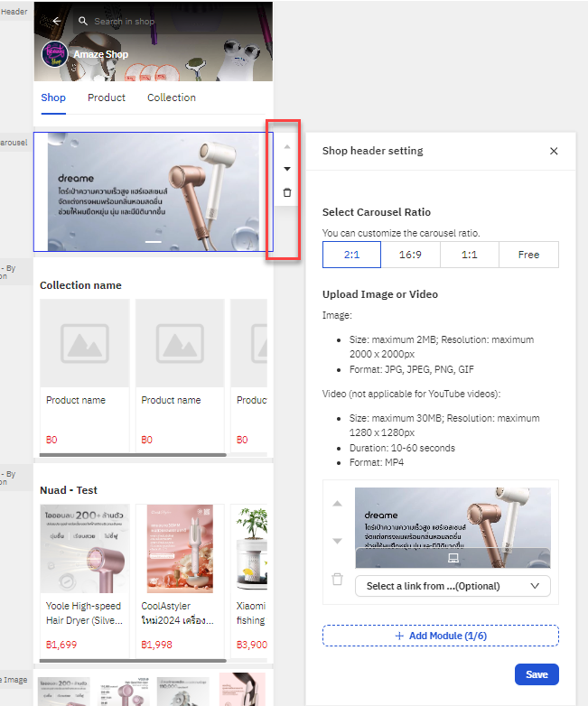This screenshot has height=706, width=588.
Task: Click the Amaze Shop logo avatar
Action: click(55, 54)
